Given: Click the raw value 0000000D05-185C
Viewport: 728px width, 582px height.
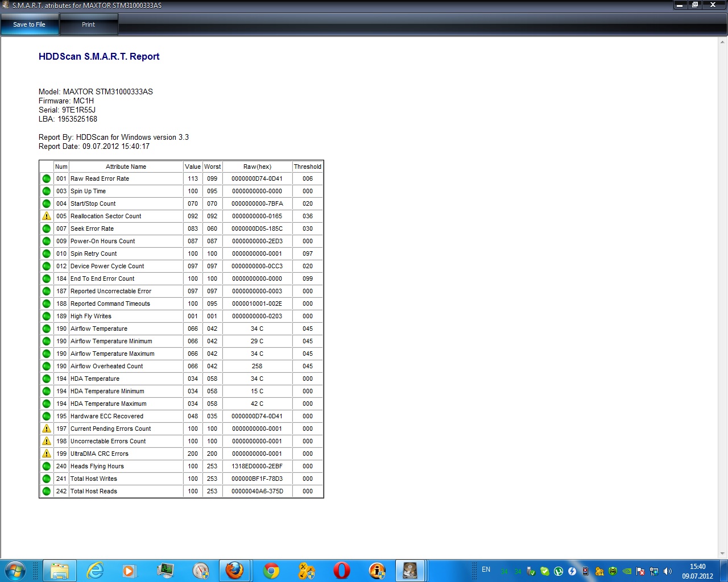Looking at the screenshot, I should point(257,228).
